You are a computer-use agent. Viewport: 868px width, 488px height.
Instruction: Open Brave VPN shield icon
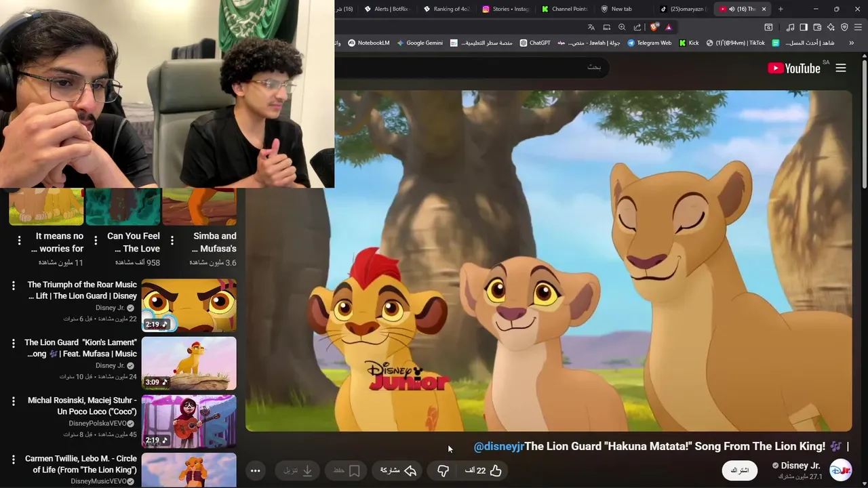pos(844,27)
